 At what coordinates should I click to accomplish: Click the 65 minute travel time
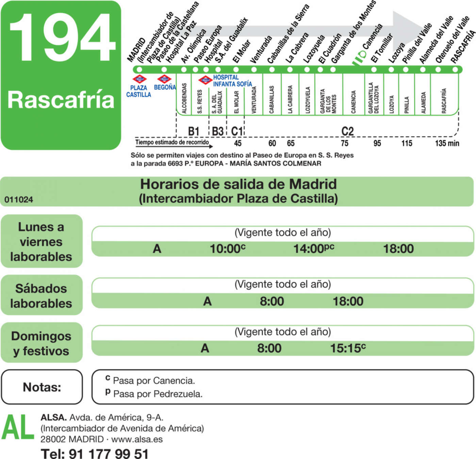[x=291, y=143]
